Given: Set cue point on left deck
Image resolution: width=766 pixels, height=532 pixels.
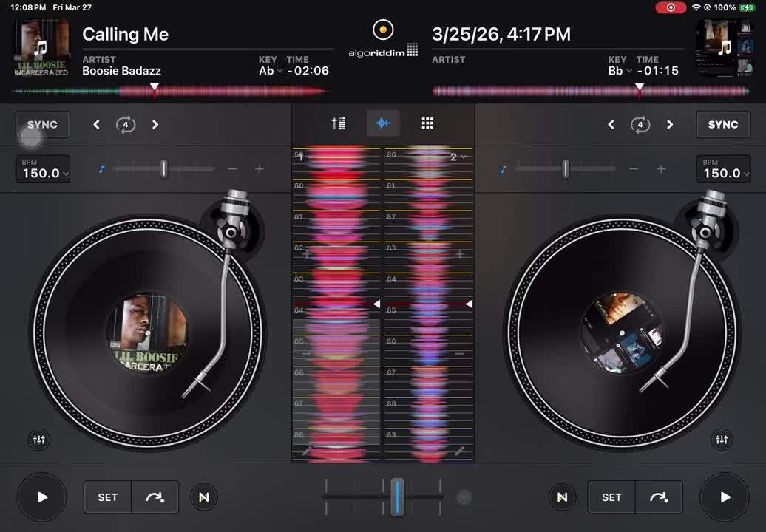Looking at the screenshot, I should click(107, 497).
